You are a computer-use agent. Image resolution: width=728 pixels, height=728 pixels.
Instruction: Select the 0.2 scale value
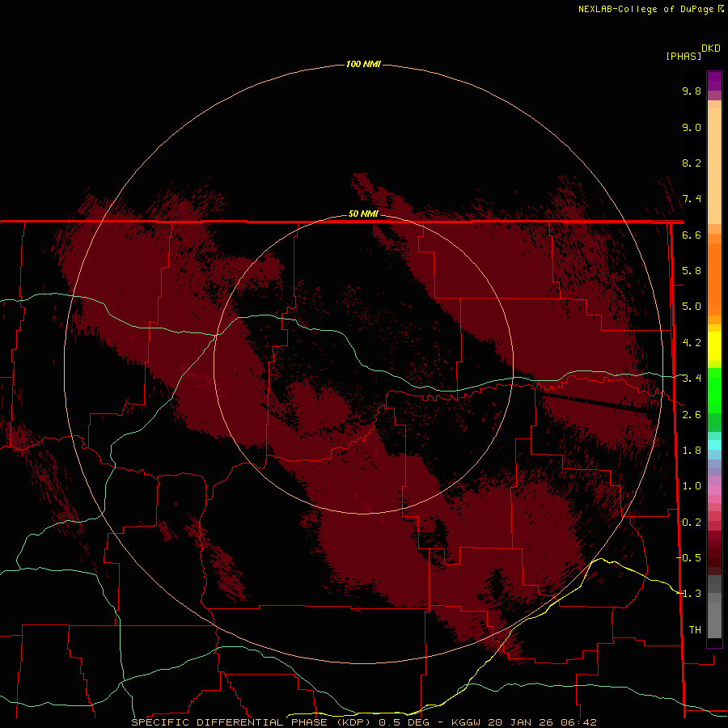pyautogui.click(x=692, y=523)
